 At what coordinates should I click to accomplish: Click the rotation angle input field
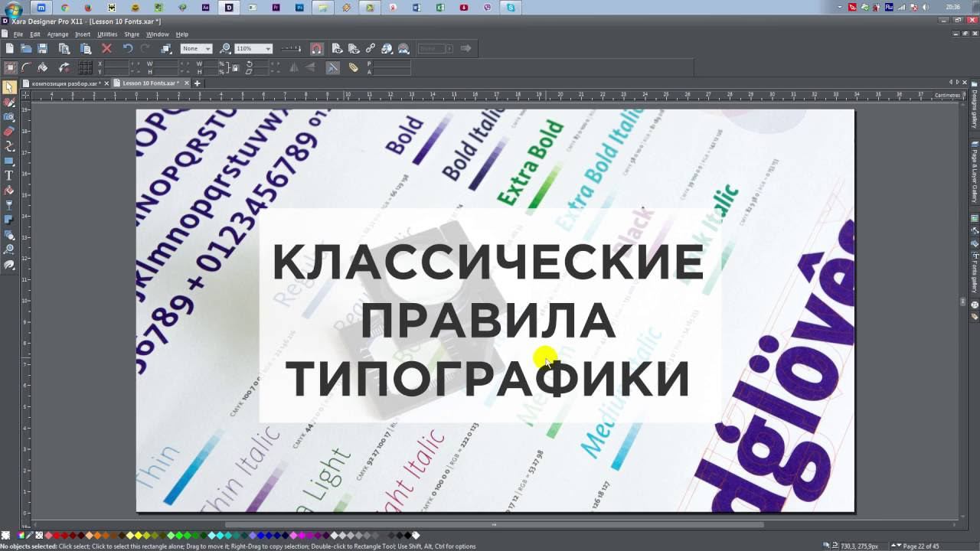(x=263, y=64)
